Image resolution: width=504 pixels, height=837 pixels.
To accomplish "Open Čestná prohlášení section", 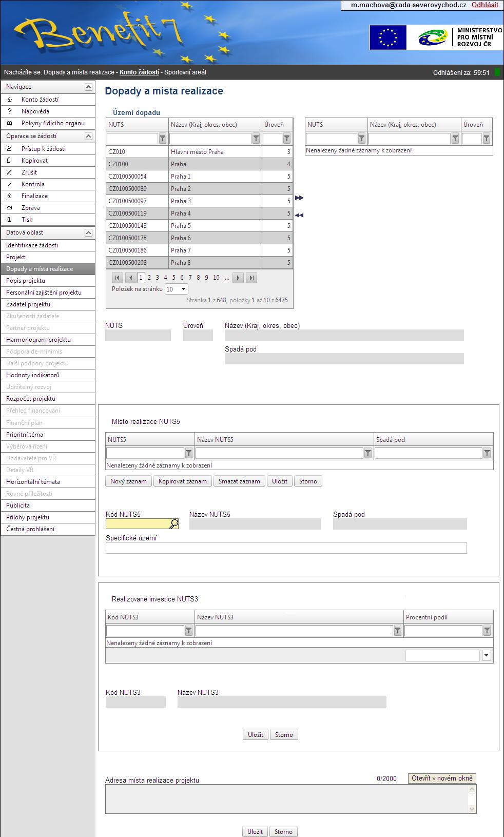I will (48, 529).
